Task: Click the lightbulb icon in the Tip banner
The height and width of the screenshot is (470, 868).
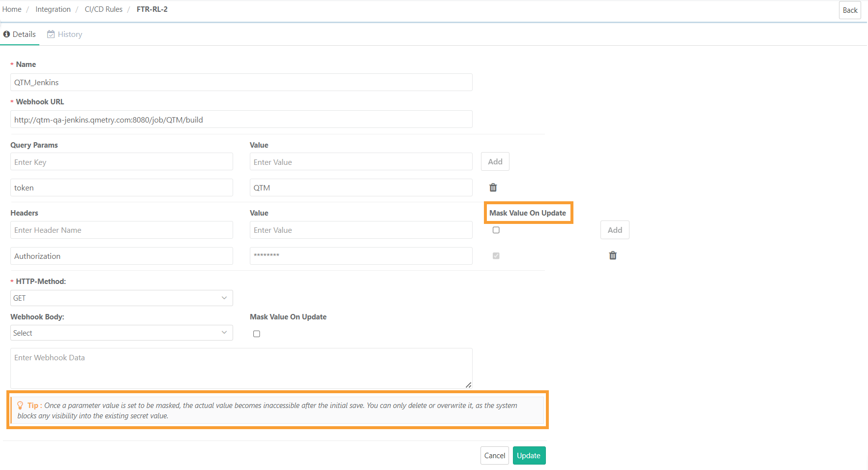Action: tap(20, 406)
